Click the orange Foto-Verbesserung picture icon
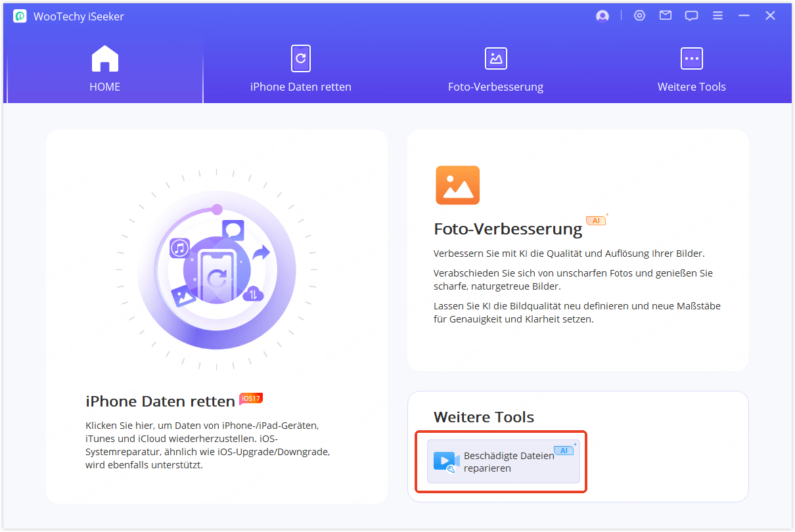This screenshot has width=795, height=532. 457,185
